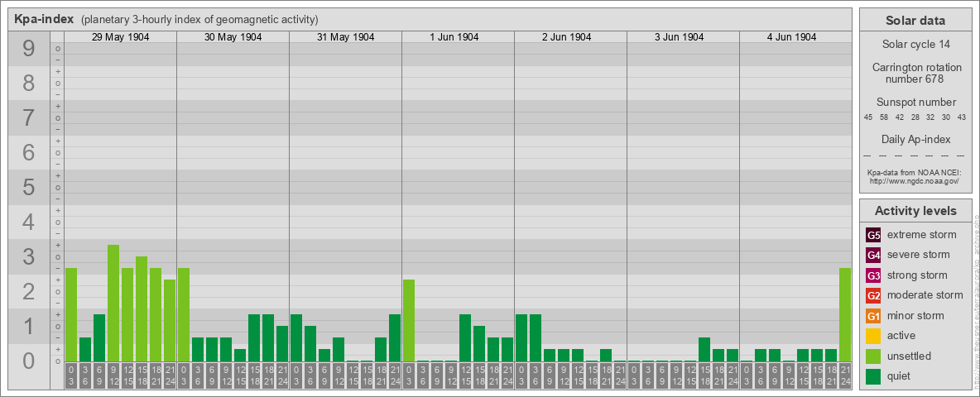Click the 'Kpa-data from NOAA NCEI:' text
Viewport: 980px width, 397px height.
tap(914, 173)
